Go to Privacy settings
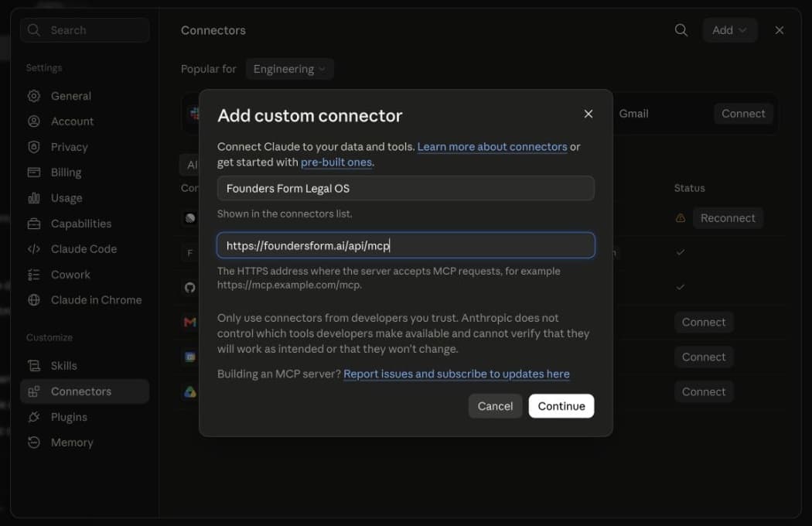The image size is (812, 526). coord(85,147)
